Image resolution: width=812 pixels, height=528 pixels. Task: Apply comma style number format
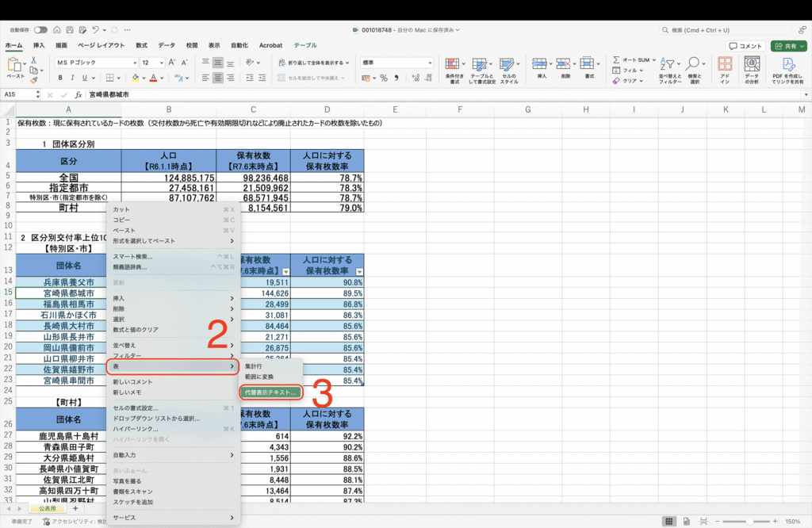click(396, 78)
